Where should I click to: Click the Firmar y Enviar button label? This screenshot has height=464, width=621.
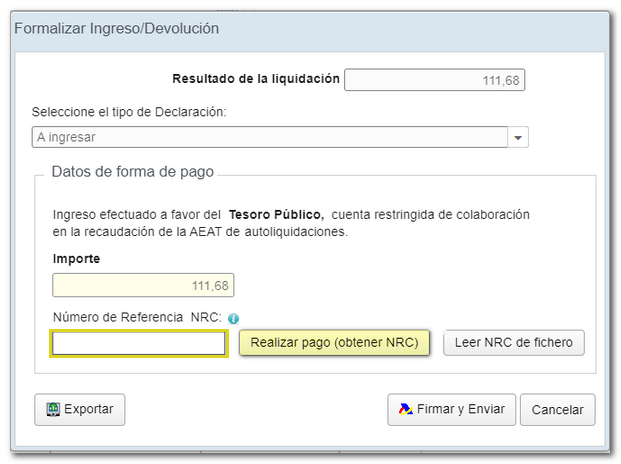point(460,409)
